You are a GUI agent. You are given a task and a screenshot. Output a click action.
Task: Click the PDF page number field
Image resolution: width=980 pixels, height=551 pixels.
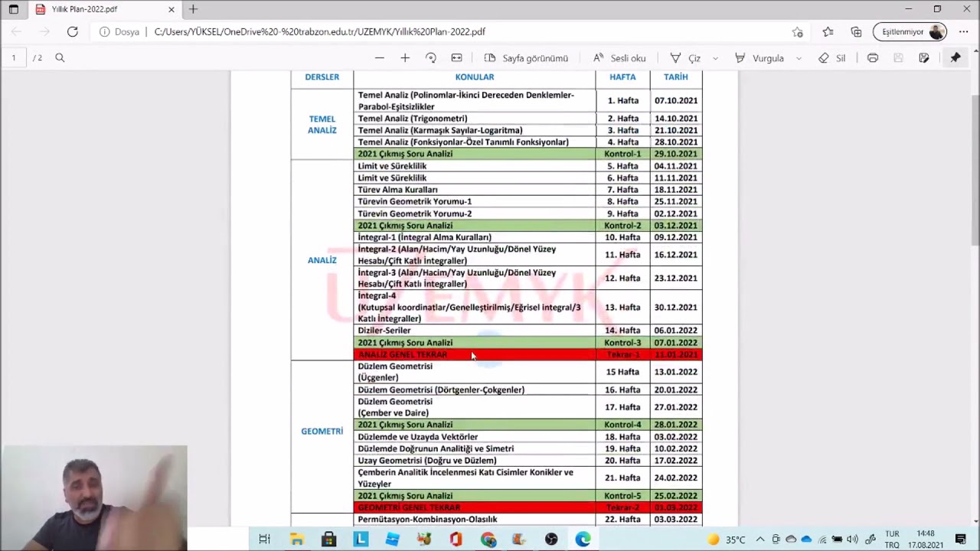click(14, 58)
